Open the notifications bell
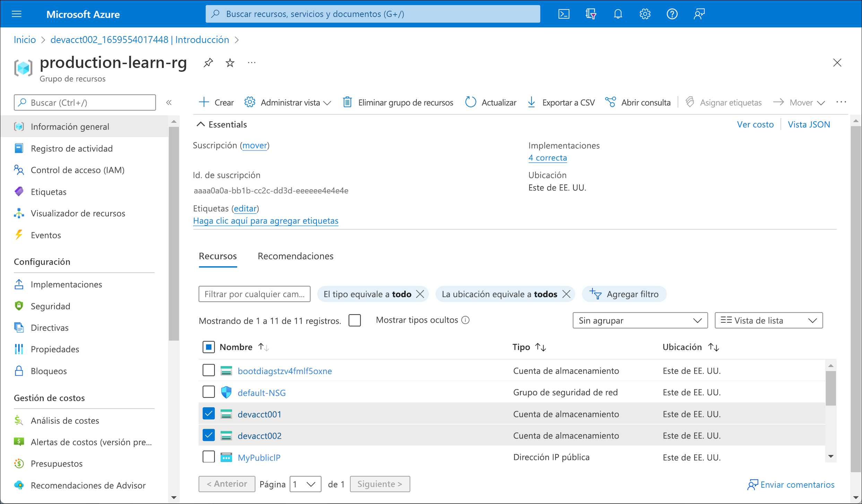862x504 pixels. click(618, 14)
